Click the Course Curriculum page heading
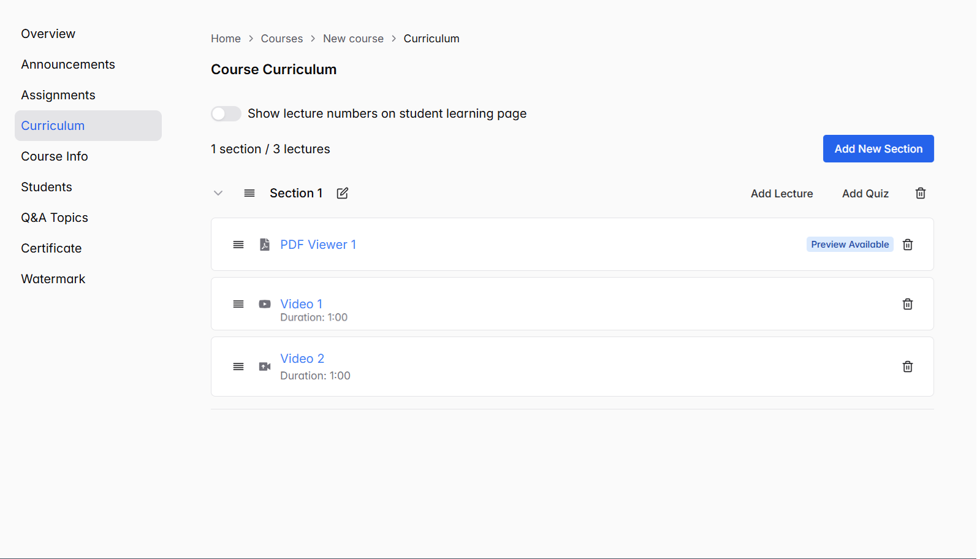The width and height of the screenshot is (980, 559). [274, 69]
